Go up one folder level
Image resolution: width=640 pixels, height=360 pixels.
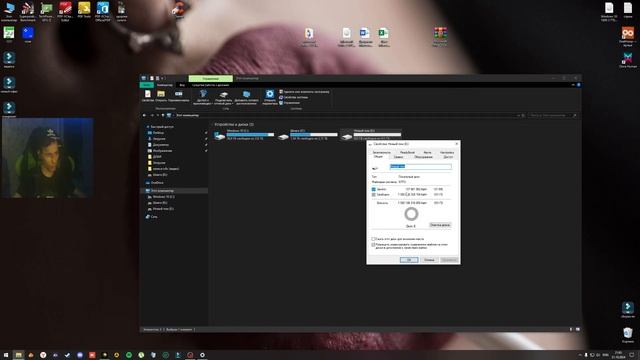tap(163, 116)
